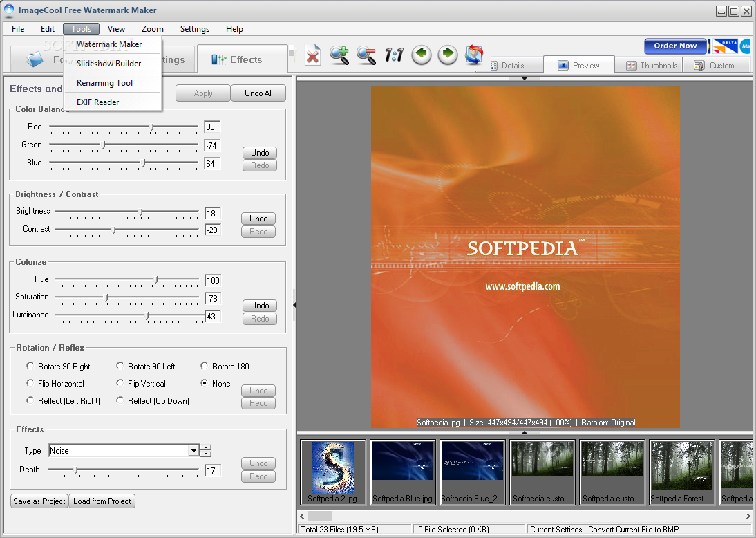Open the effect Type dropdown showing Noise
The image size is (756, 538).
point(193,451)
